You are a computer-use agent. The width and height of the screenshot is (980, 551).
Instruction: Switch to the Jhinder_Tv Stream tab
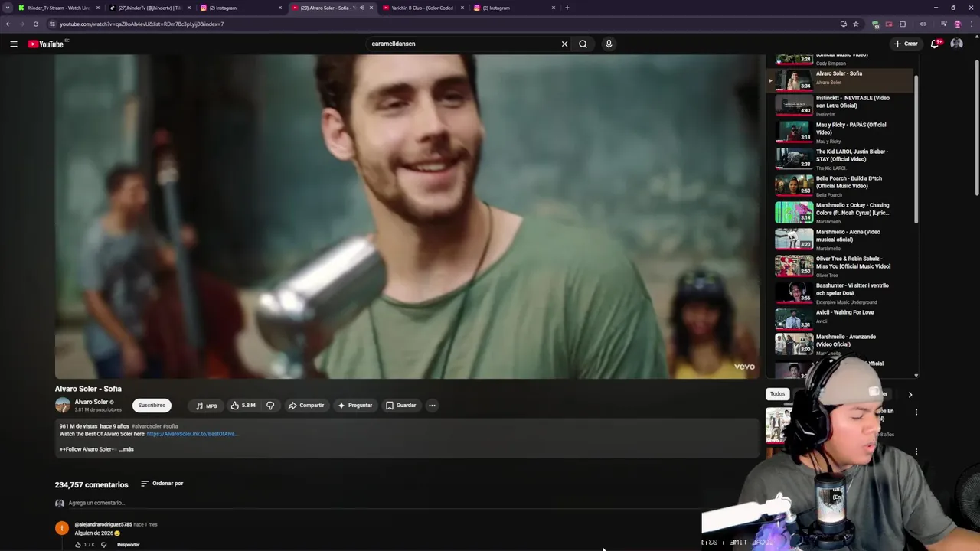click(58, 8)
